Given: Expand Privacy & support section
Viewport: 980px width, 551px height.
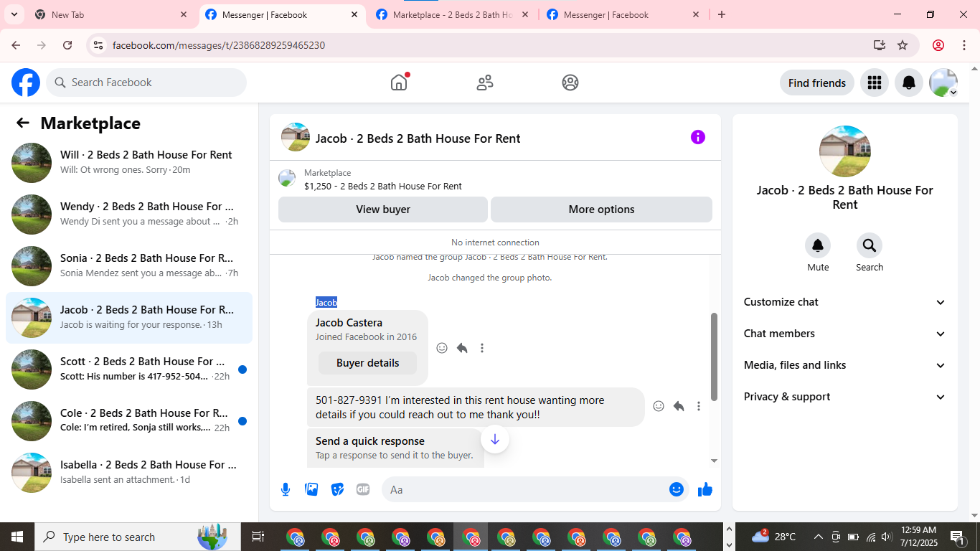Looking at the screenshot, I should coord(845,397).
